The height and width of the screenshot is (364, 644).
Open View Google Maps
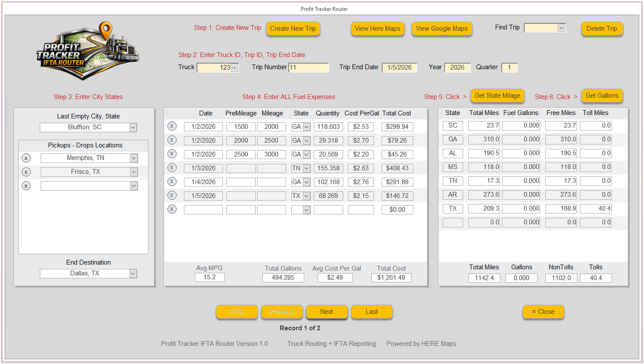coord(442,29)
